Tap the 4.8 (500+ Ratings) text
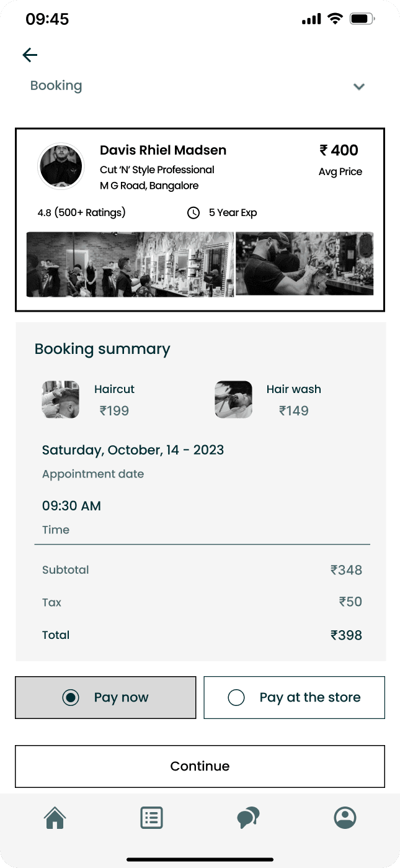400x868 pixels. 81,213
